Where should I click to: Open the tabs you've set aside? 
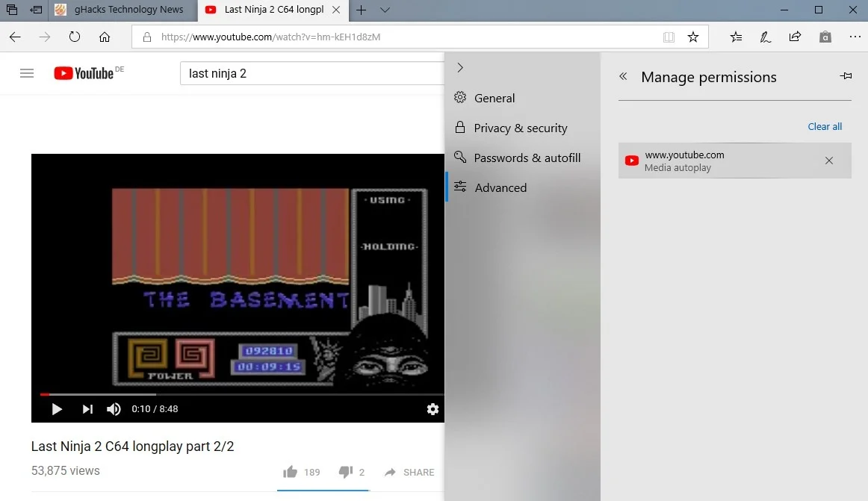12,10
